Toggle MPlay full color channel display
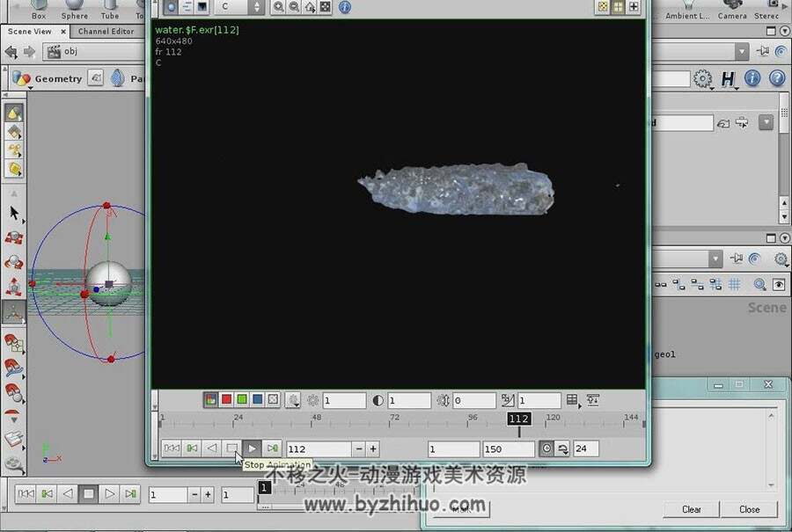Image resolution: width=792 pixels, height=532 pixels. [x=211, y=400]
